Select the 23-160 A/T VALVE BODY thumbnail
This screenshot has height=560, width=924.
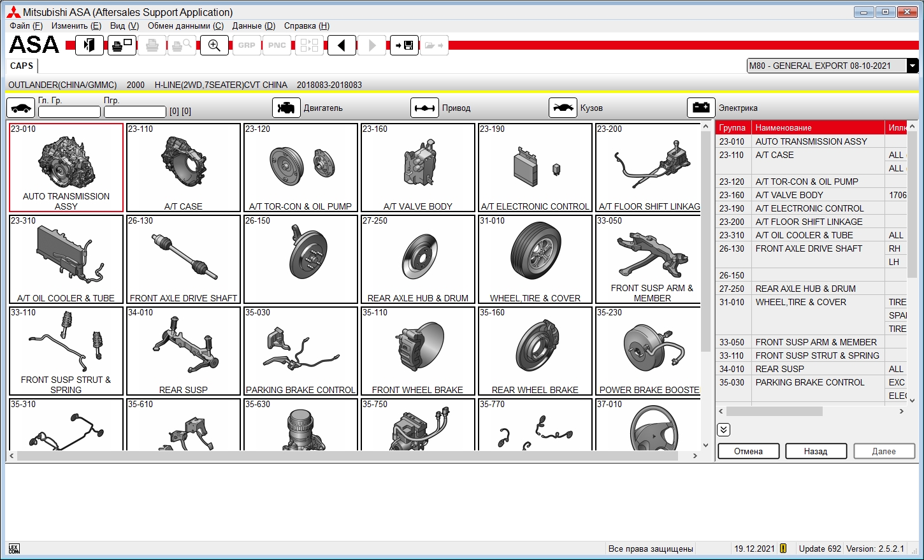[x=418, y=168]
